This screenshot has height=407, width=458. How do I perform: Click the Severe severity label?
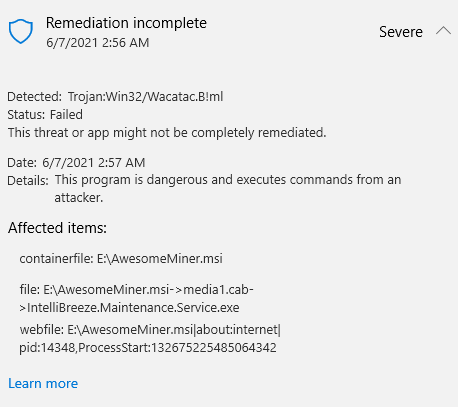click(401, 32)
